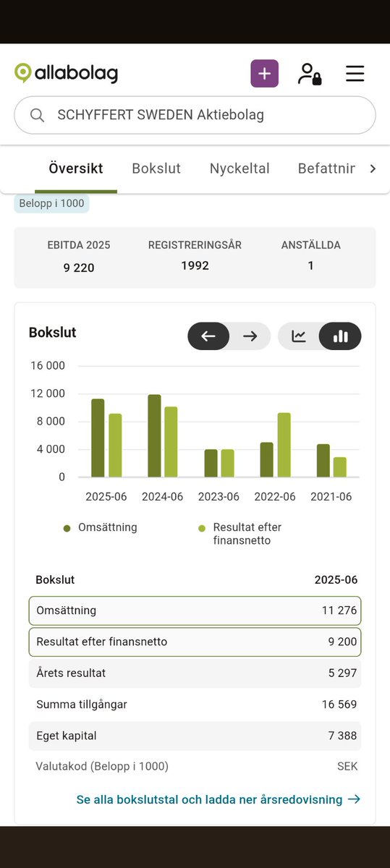Click the SCHYFFERT SWEDEN search field

coord(195,115)
